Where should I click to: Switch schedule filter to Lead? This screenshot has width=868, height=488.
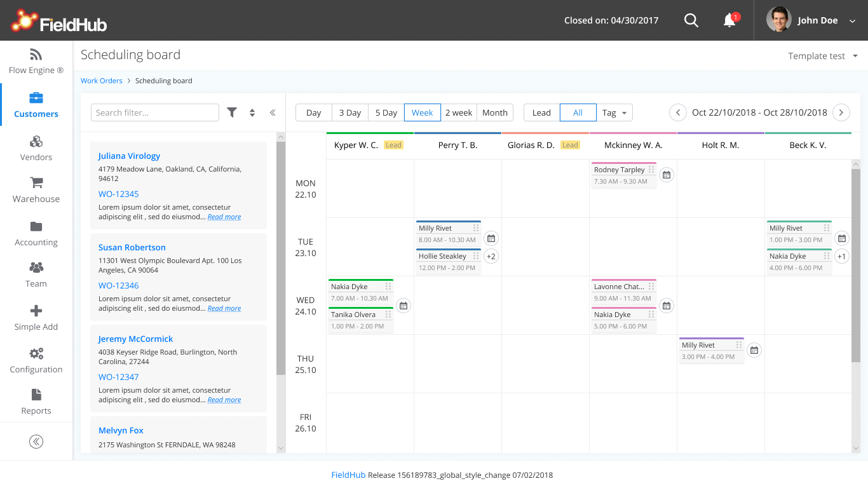point(541,112)
